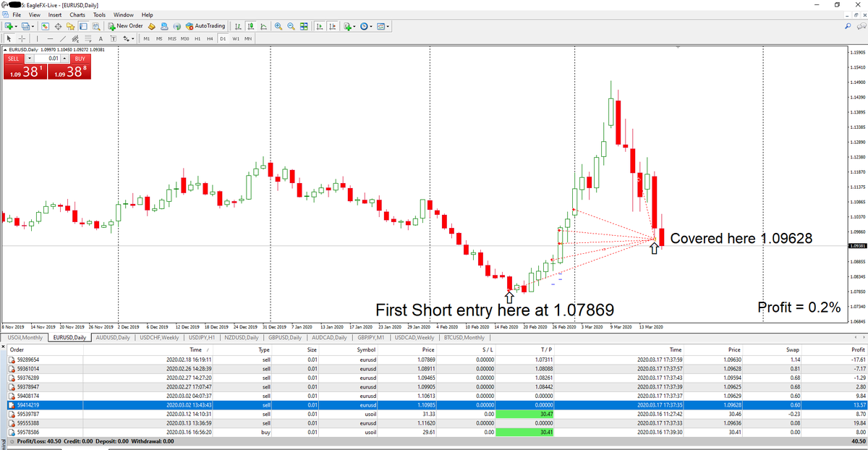
Task: Toggle chart shift icon
Action: [332, 26]
